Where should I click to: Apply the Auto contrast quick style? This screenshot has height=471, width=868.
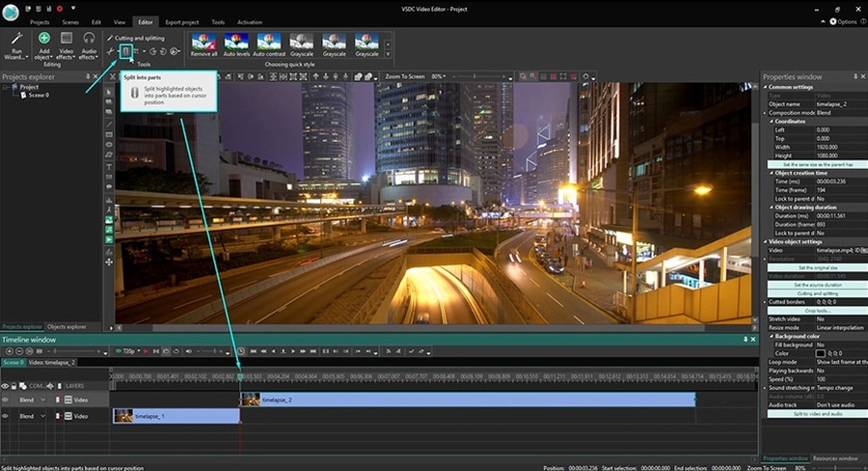tap(269, 45)
